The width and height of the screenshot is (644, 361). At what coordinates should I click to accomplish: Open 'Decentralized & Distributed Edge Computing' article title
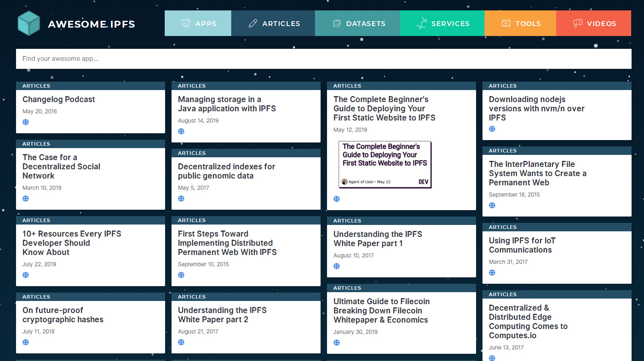pos(528,322)
